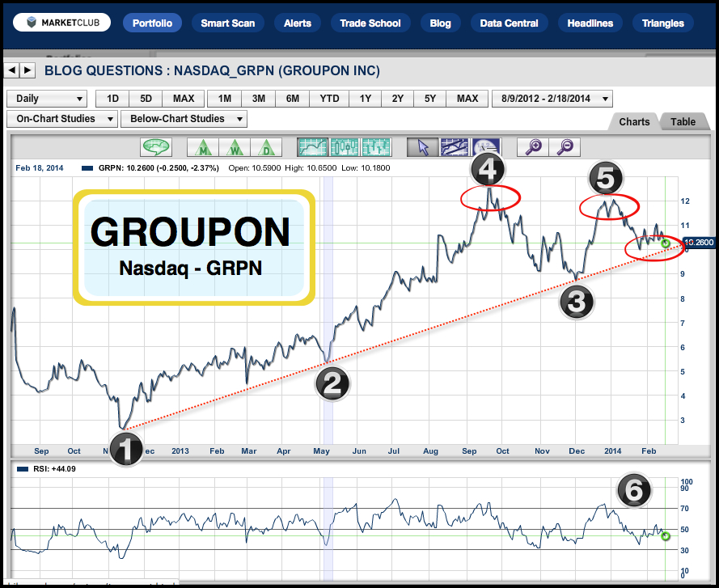Select the trendline drawing tool
The width and height of the screenshot is (719, 588).
click(x=455, y=147)
